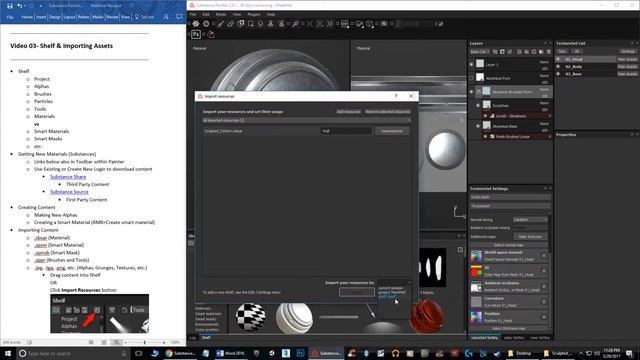Screen dimensions: 640x360
Task: Hide the Aluminium Base layer
Action: pyautogui.click(x=478, y=126)
